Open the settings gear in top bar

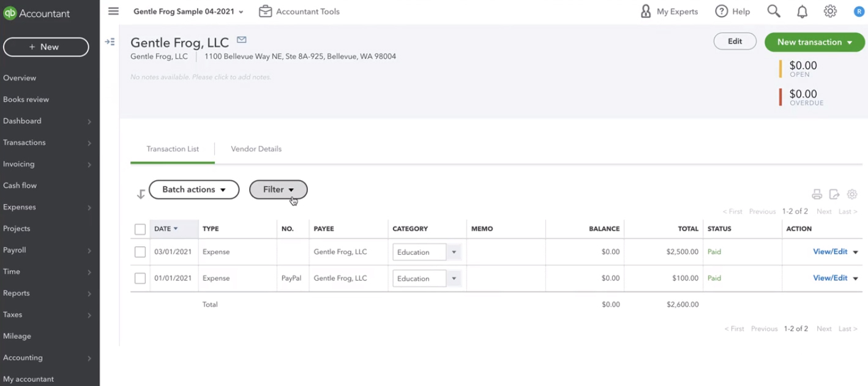point(830,11)
